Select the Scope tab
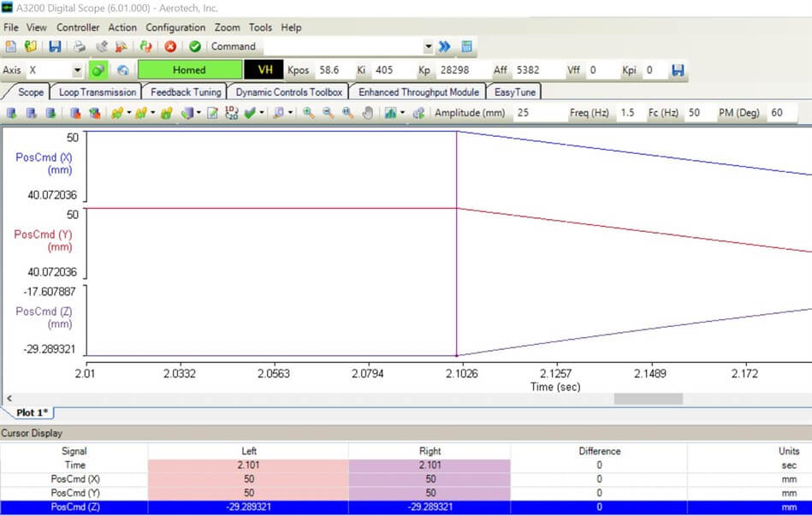This screenshot has width=812, height=516. point(31,92)
